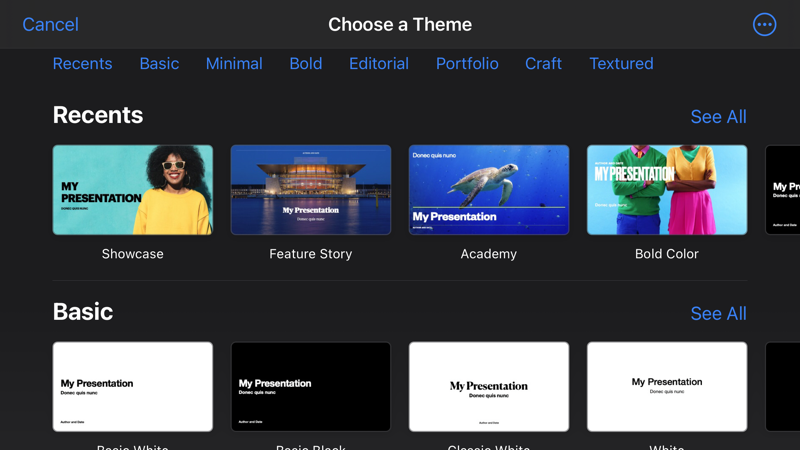This screenshot has width=800, height=450.
Task: Select the Feature Story theme thumbnail
Action: tap(311, 190)
